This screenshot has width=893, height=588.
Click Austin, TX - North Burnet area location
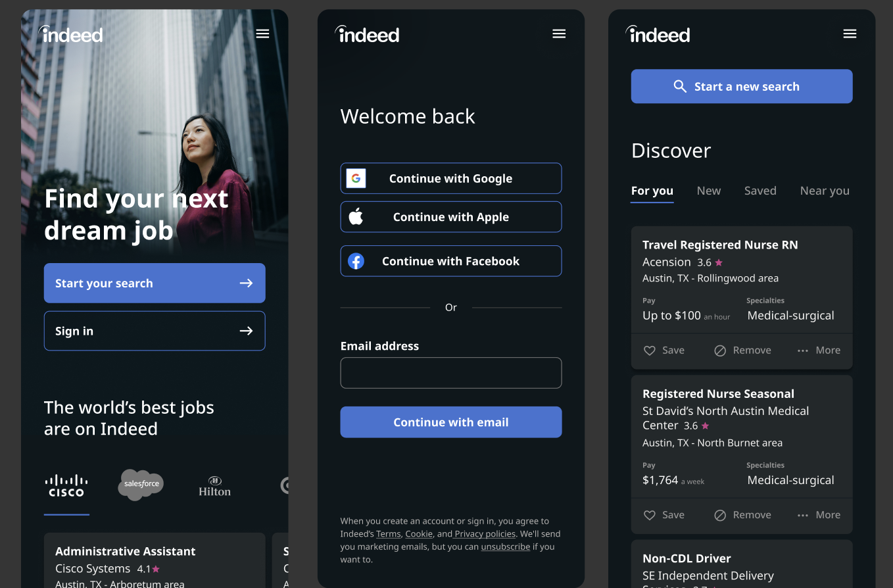pos(712,443)
